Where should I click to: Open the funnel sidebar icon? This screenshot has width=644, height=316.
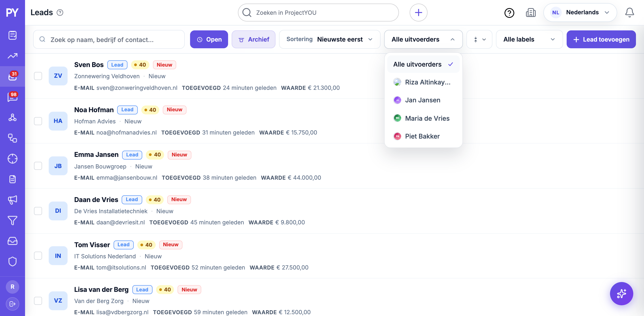click(13, 220)
